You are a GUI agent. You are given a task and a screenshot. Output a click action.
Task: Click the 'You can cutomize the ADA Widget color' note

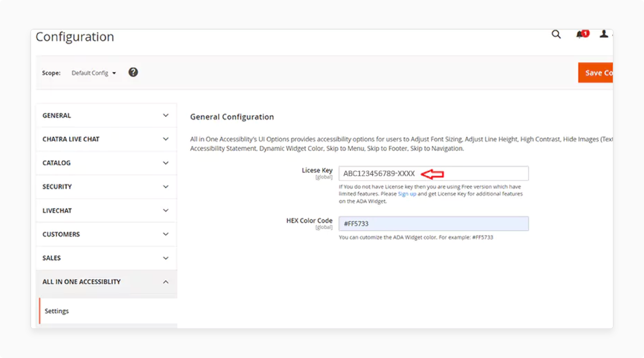pyautogui.click(x=416, y=237)
